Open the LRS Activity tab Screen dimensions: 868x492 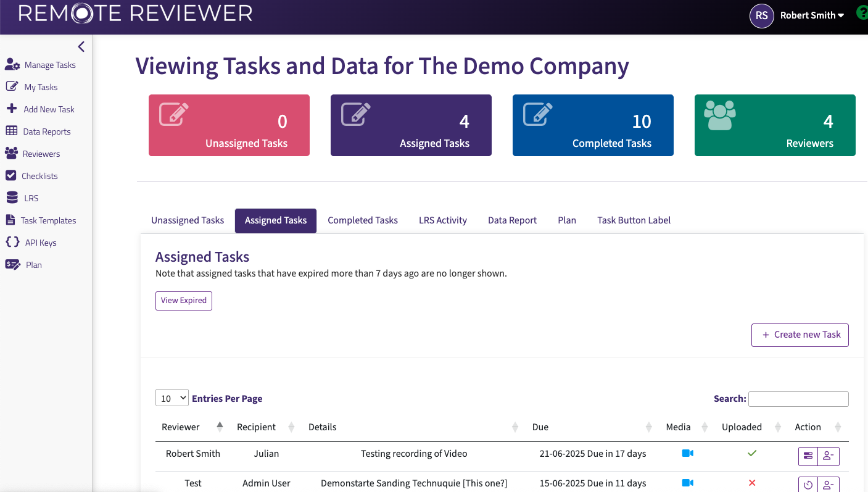442,220
